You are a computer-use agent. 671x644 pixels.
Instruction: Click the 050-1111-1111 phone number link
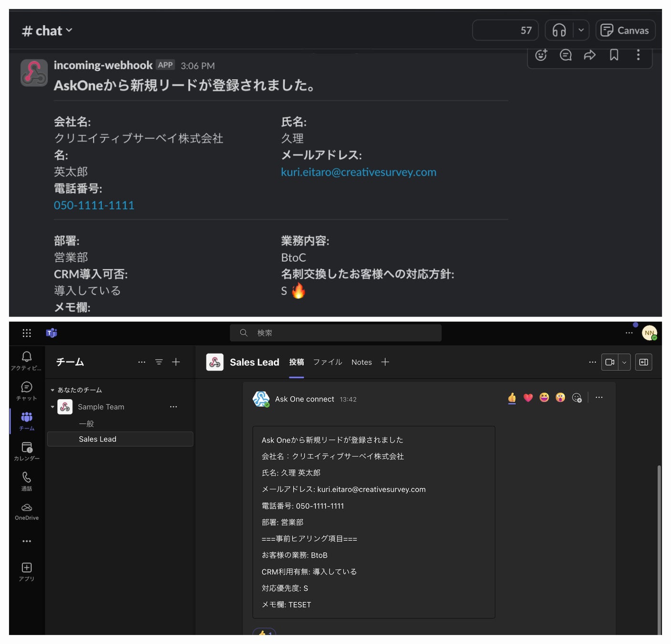(x=94, y=205)
